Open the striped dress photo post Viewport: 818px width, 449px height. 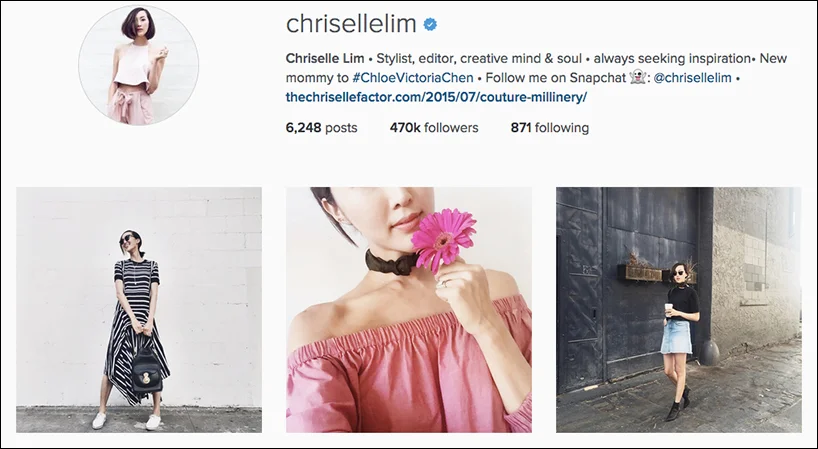coord(139,310)
